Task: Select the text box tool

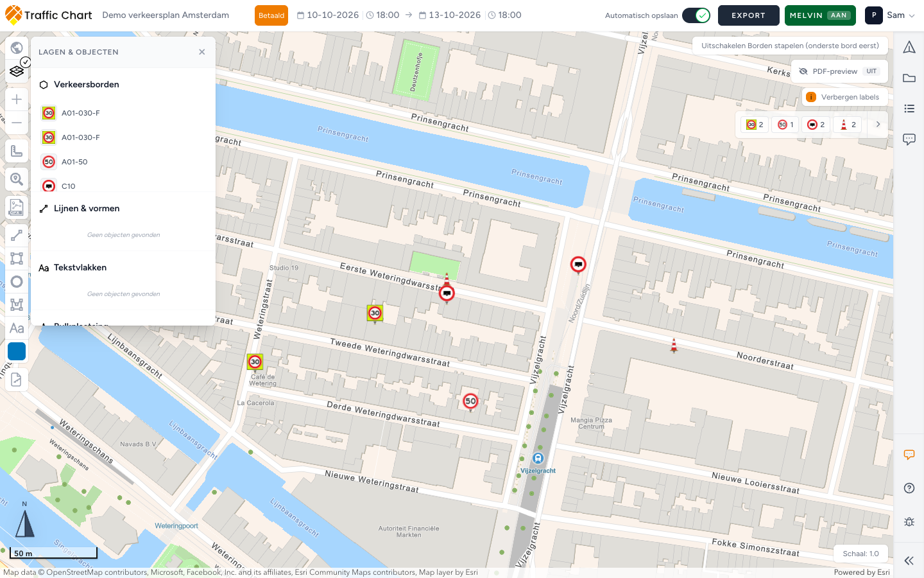Action: pos(17,328)
